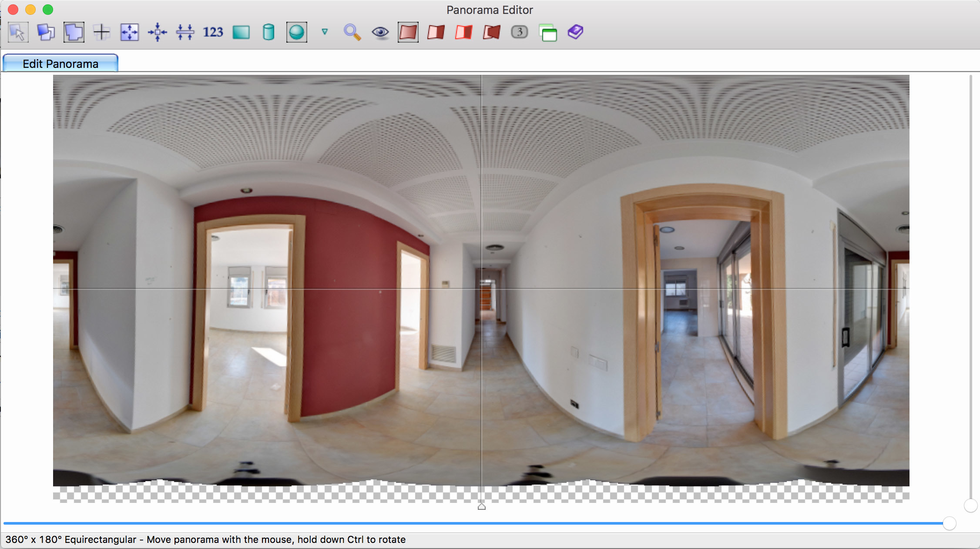This screenshot has width=980, height=549.
Task: Click the Fit Panorama expand-arrows icon
Action: coord(129,32)
